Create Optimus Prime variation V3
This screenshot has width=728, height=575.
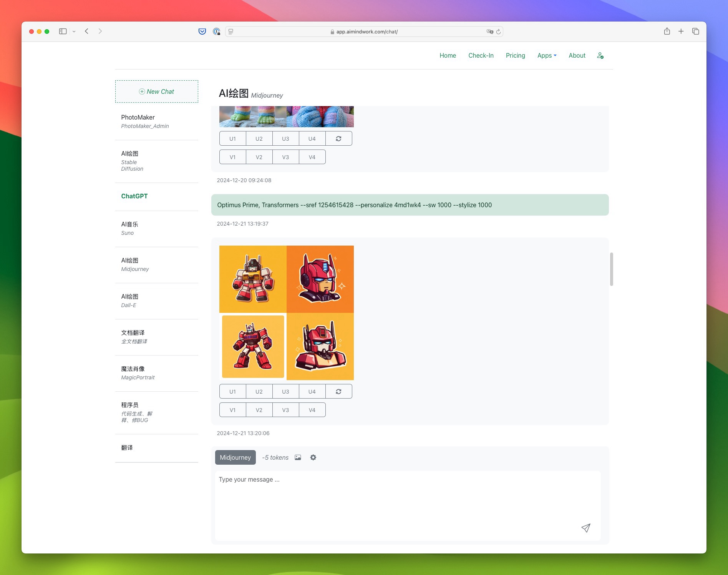(x=285, y=410)
